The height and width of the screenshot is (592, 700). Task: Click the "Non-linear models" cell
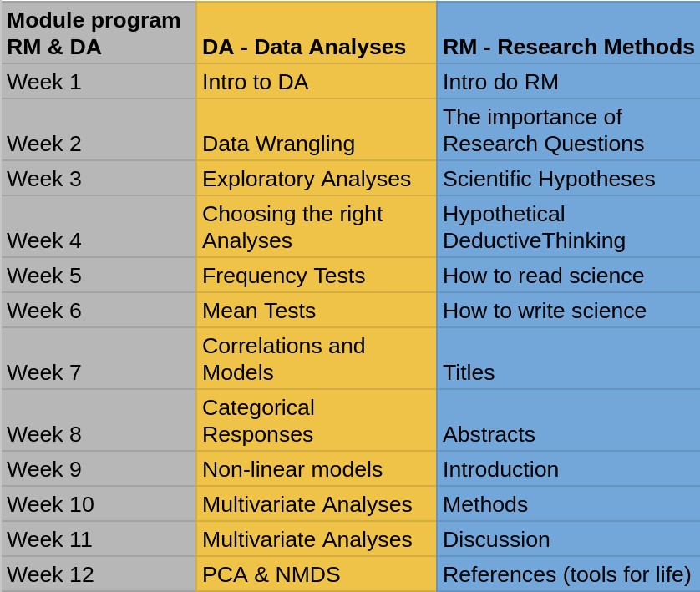tap(316, 469)
